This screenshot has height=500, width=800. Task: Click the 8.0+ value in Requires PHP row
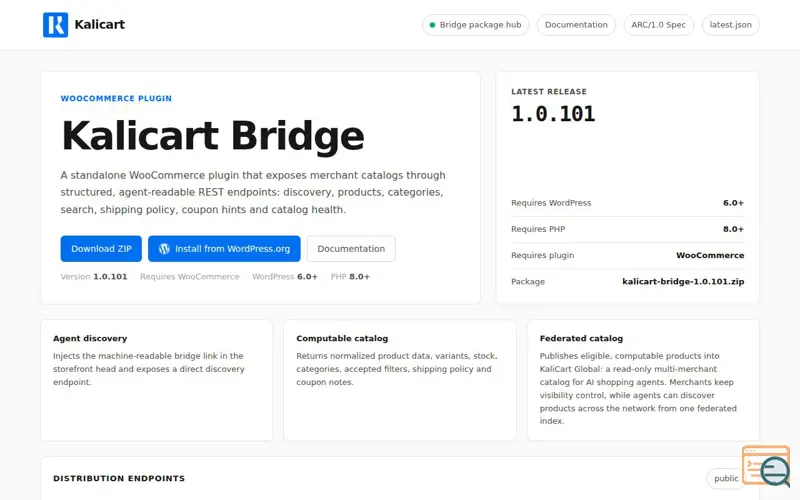(733, 229)
